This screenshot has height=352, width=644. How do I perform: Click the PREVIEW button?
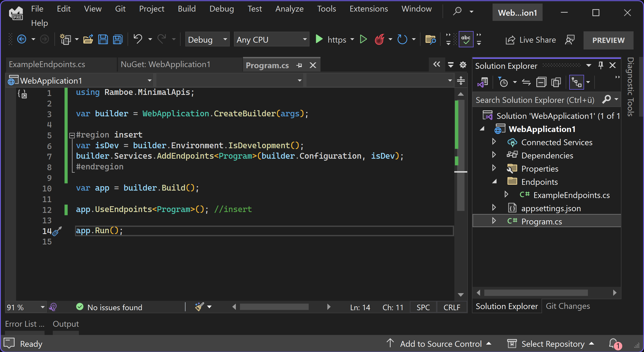pos(608,40)
